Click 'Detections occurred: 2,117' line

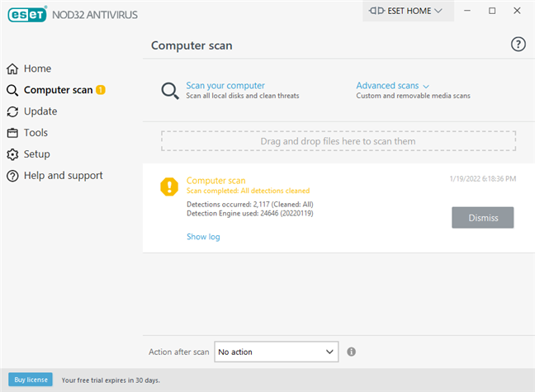tap(250, 205)
